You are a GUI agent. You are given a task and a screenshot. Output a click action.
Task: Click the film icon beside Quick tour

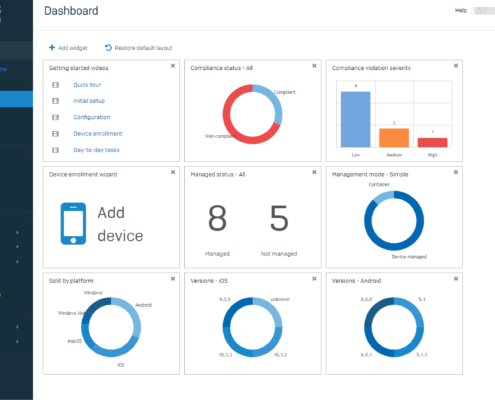[x=56, y=85]
